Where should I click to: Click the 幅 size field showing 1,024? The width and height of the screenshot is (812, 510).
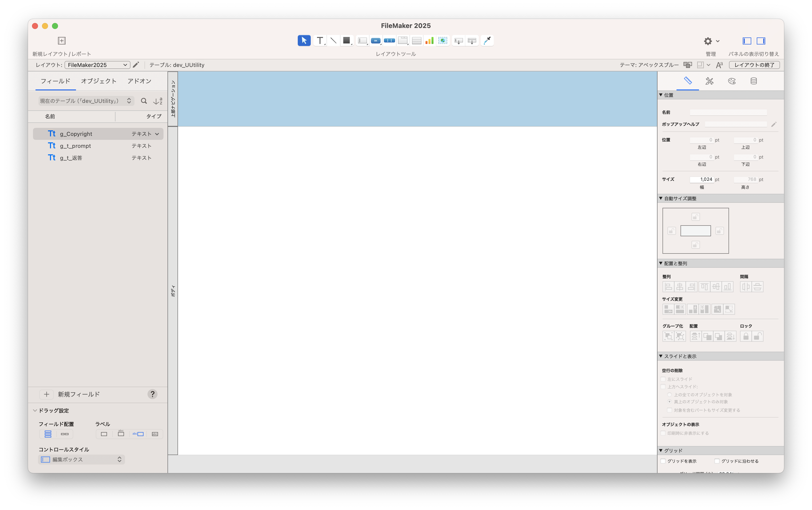[x=702, y=179]
